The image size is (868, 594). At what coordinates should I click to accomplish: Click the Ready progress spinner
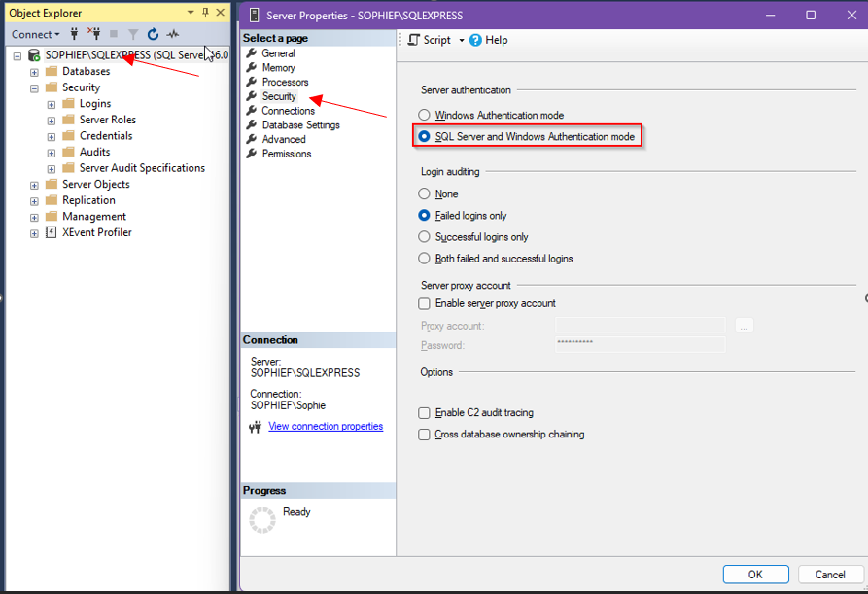click(x=262, y=520)
